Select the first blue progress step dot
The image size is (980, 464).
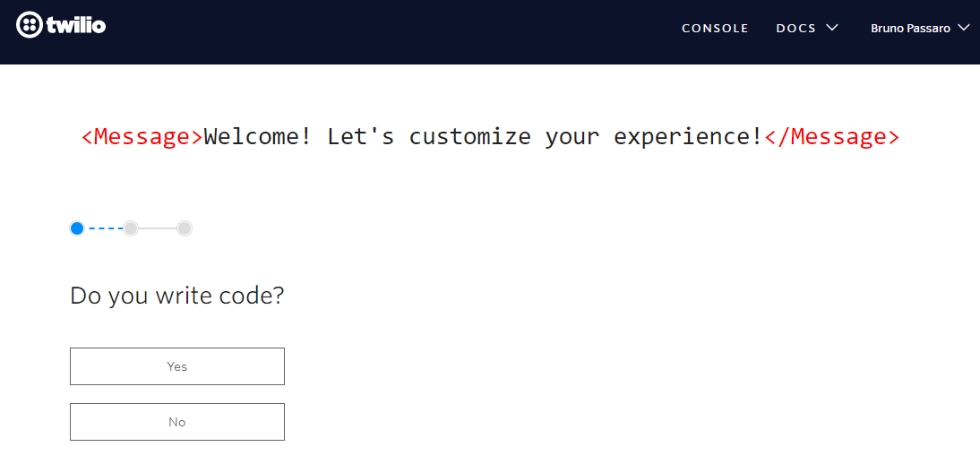[77, 228]
